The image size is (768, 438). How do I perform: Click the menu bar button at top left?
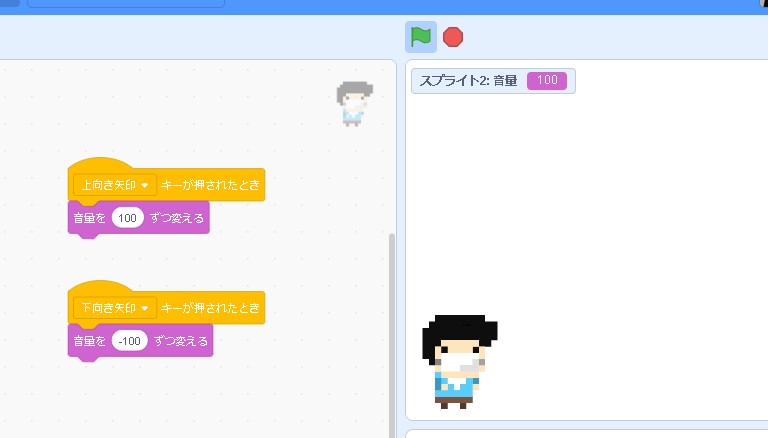8,3
